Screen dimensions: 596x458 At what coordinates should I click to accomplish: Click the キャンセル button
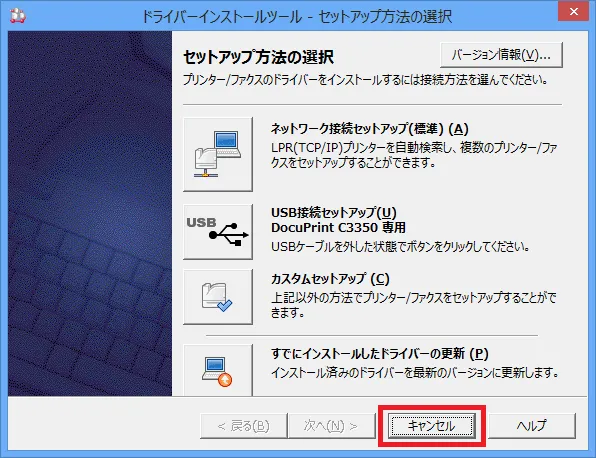[x=432, y=425]
